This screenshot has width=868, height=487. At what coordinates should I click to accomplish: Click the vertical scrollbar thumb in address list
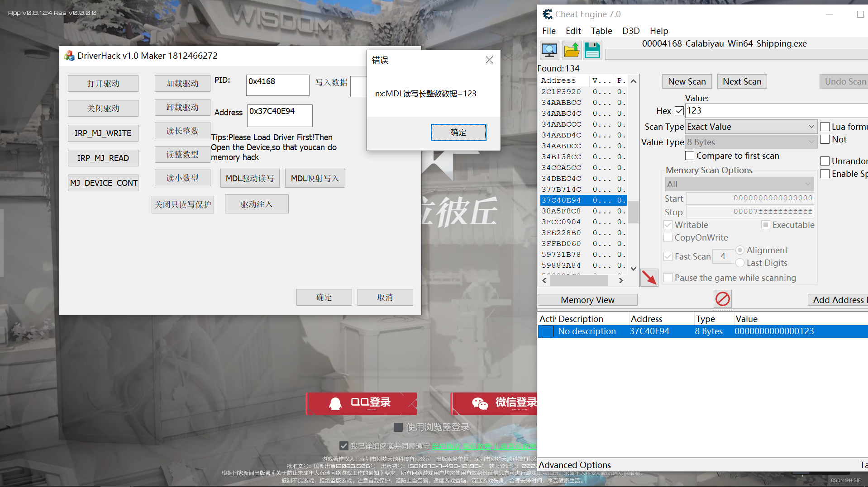coord(633,212)
